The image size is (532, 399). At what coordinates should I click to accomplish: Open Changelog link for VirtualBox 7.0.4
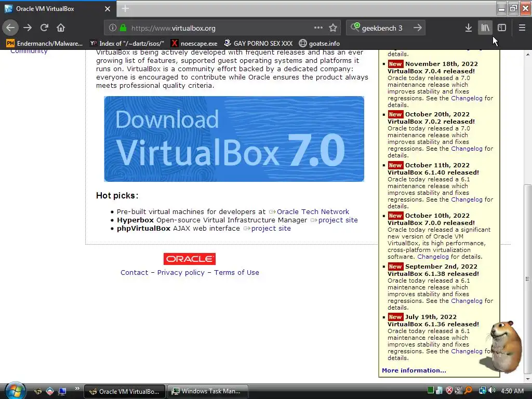[467, 98]
